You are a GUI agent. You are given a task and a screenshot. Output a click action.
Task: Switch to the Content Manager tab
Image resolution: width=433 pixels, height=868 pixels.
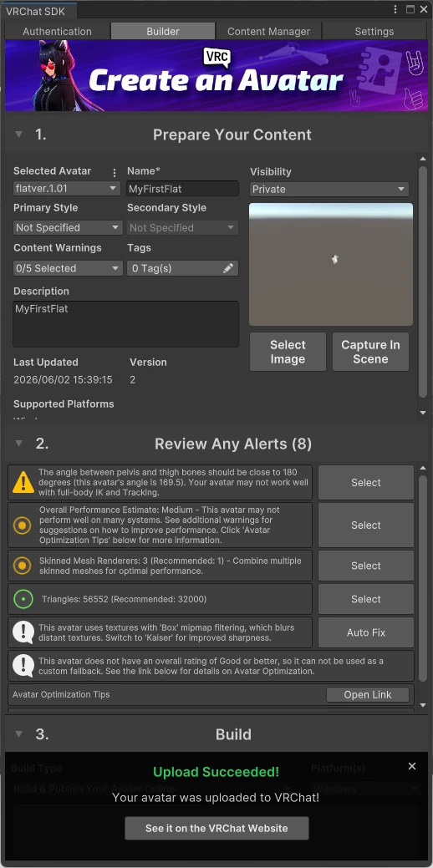pos(268,32)
